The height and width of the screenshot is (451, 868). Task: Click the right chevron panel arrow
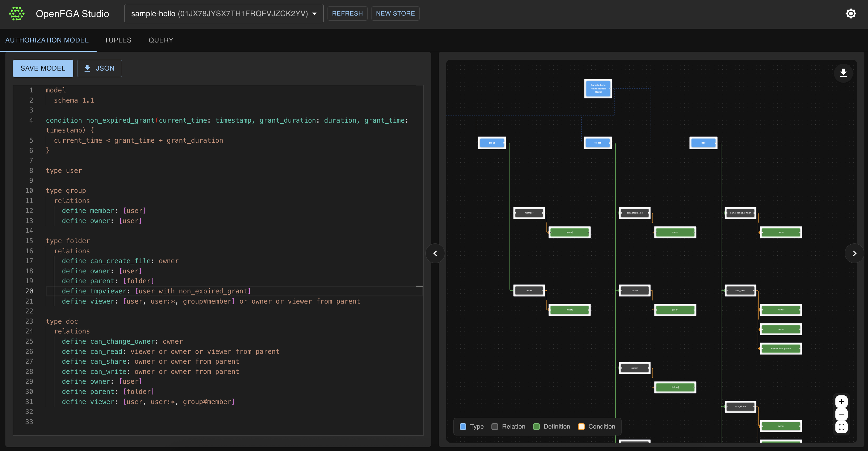click(x=854, y=253)
